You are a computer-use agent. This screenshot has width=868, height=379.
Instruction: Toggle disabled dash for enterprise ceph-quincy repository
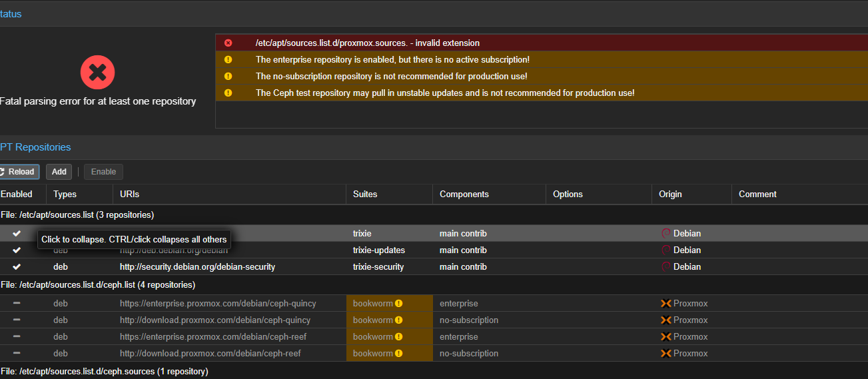tap(17, 303)
